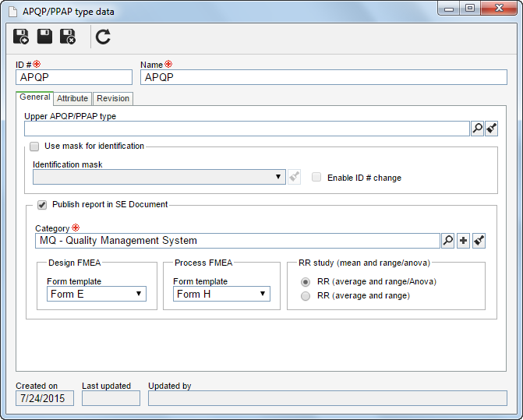523x420 pixels.
Task: Clear the Identification mask selection
Action: pyautogui.click(x=294, y=177)
